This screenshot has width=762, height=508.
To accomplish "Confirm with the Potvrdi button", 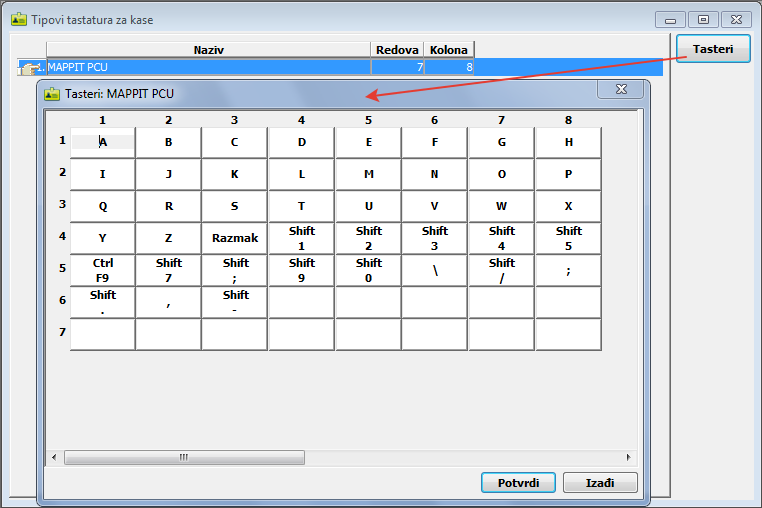I will (x=518, y=483).
